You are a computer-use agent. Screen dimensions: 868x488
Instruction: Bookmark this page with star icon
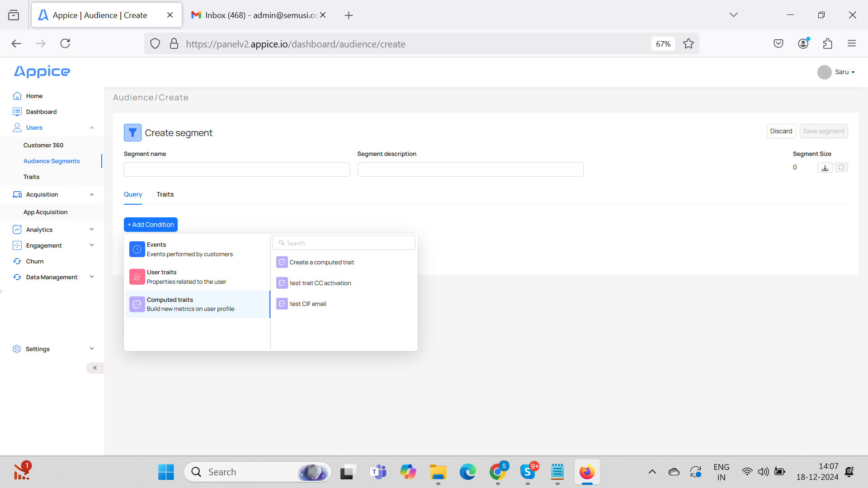(x=689, y=44)
